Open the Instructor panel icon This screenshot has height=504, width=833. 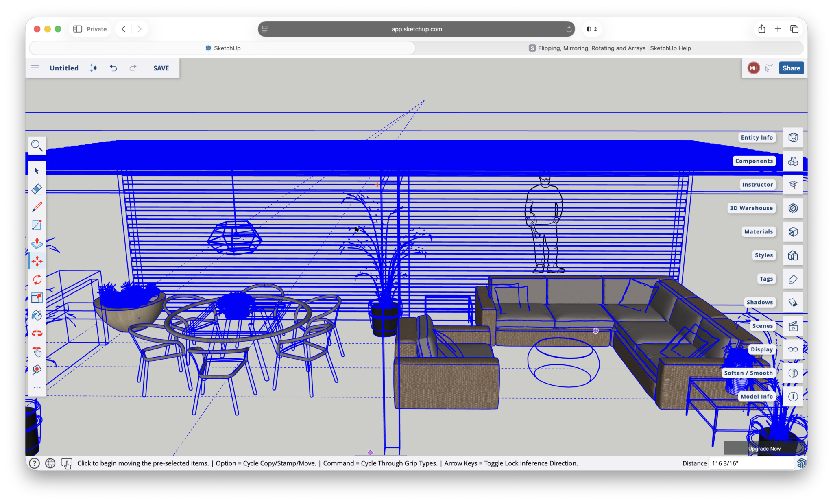coord(793,185)
